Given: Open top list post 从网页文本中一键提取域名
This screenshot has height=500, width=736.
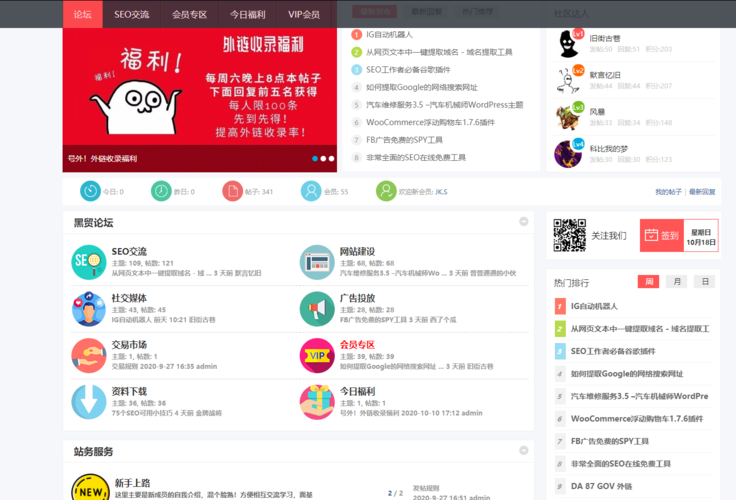Looking at the screenshot, I should pos(439,52).
